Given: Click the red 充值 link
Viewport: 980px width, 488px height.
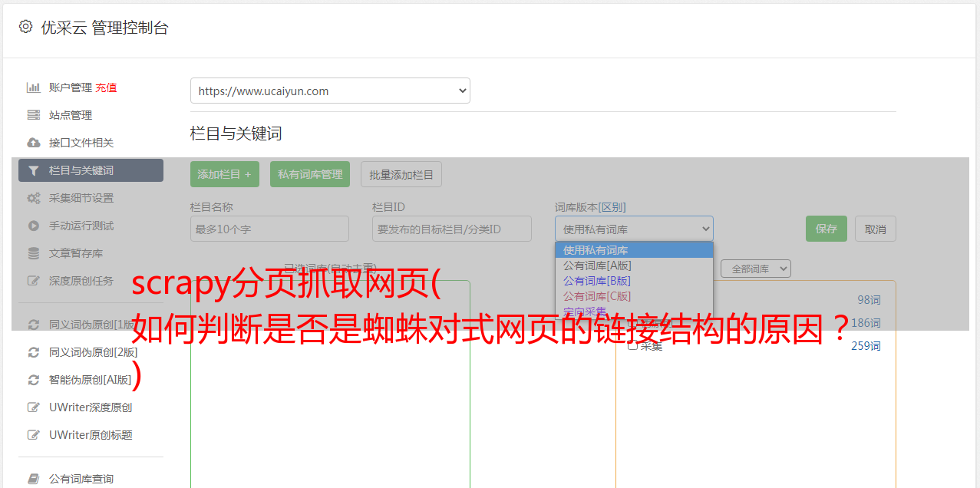Looking at the screenshot, I should click(x=107, y=87).
